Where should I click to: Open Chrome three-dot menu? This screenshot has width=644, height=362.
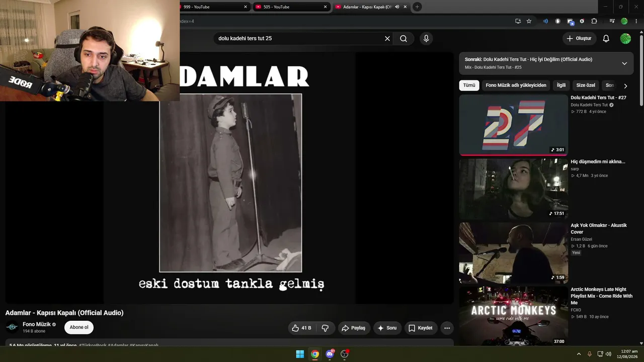click(x=636, y=21)
